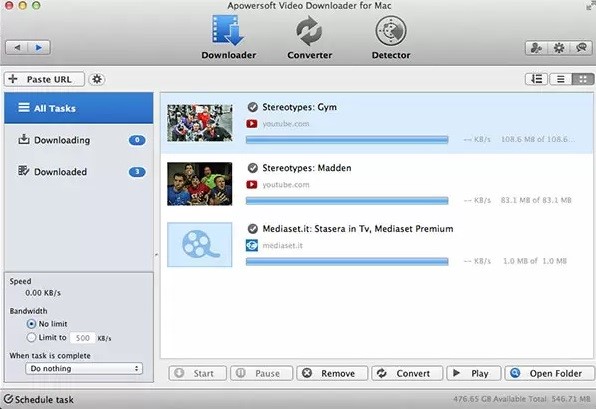Play the selected video
Viewport: 596px width, 409px height.
474,373
